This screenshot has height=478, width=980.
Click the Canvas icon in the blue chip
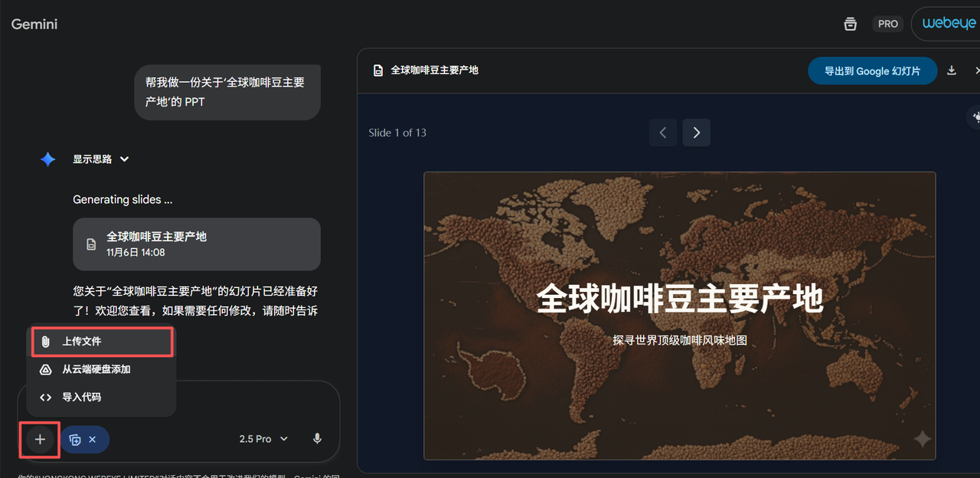(75, 440)
